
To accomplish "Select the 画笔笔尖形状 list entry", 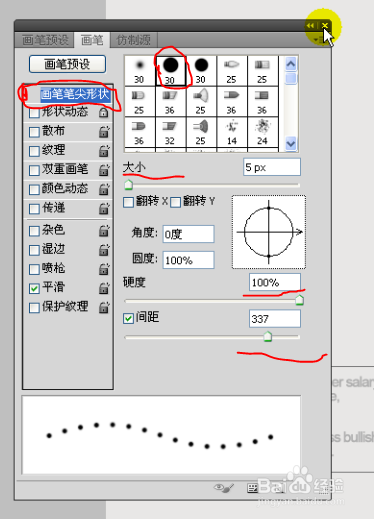I will pyautogui.click(x=75, y=95).
